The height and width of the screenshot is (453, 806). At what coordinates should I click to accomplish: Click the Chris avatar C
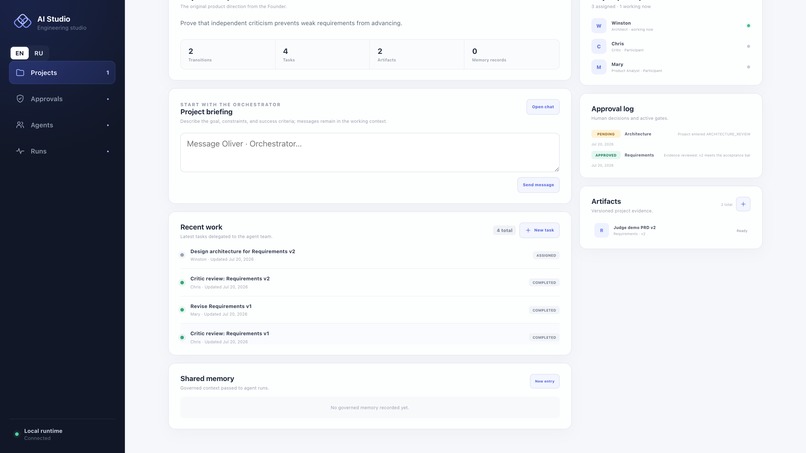[x=598, y=46]
